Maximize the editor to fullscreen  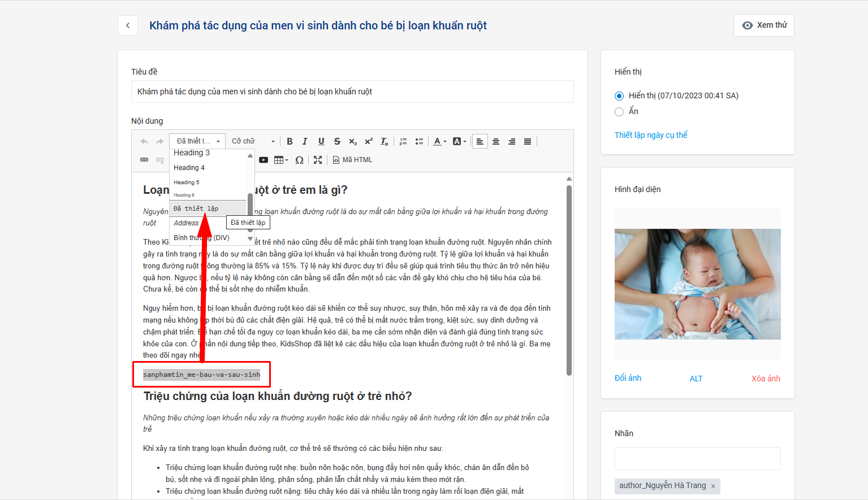(x=318, y=160)
